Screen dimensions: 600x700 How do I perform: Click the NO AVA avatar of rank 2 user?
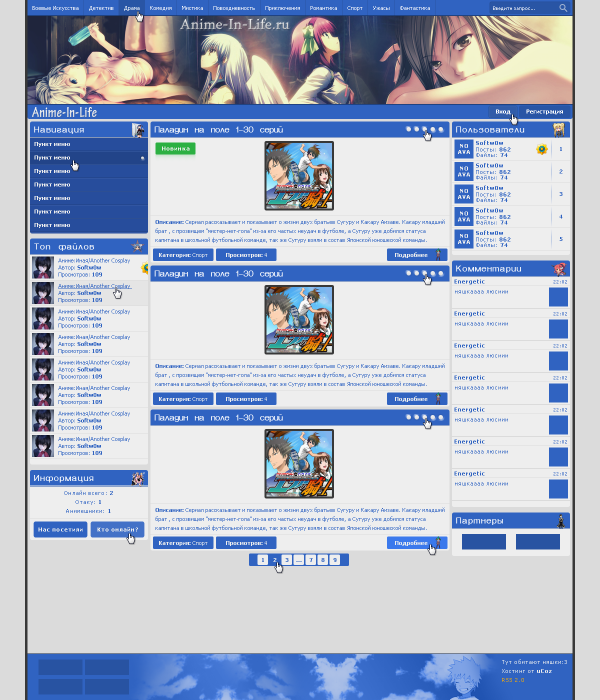point(464,171)
